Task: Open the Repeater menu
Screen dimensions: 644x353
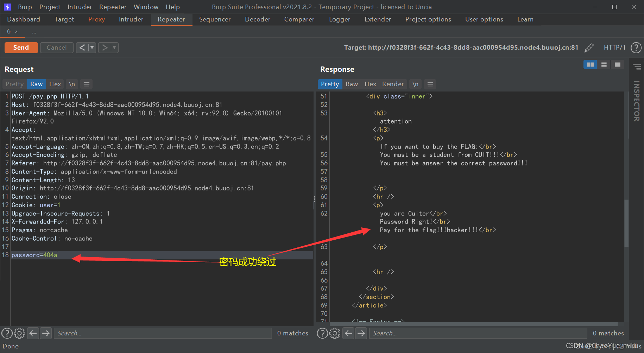Action: pyautogui.click(x=113, y=7)
